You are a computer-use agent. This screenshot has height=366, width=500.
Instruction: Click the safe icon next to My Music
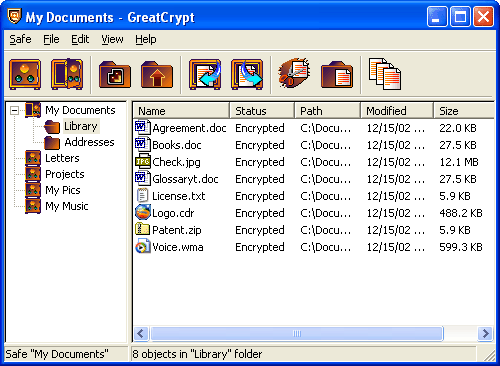coord(33,206)
